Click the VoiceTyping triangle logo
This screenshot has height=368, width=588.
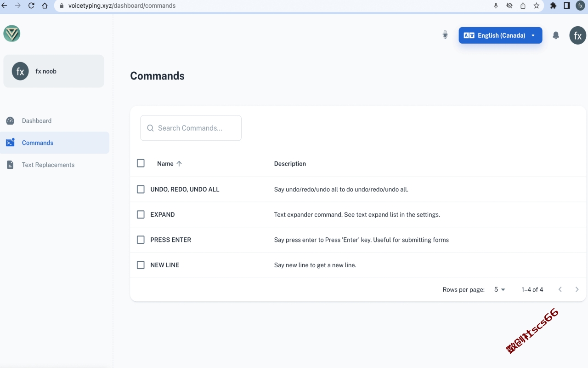tap(12, 34)
